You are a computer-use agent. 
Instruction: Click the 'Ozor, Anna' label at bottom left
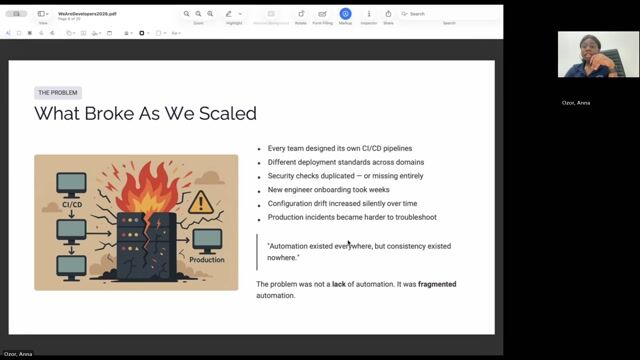pos(18,354)
